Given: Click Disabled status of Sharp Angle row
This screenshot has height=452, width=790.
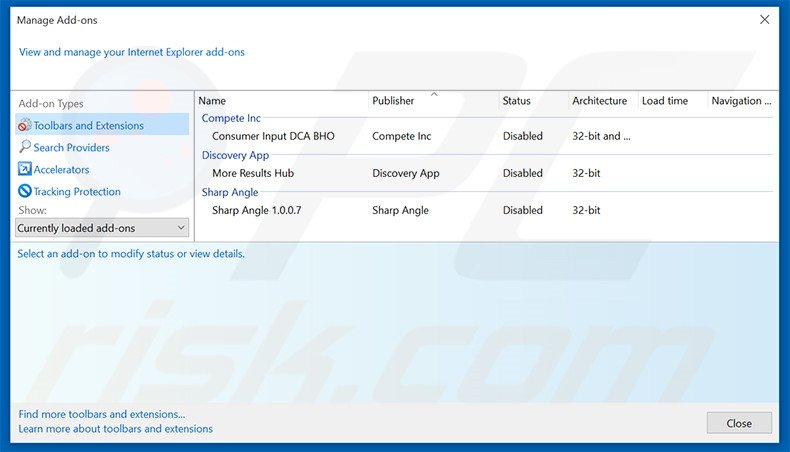Looking at the screenshot, I should coord(522,210).
